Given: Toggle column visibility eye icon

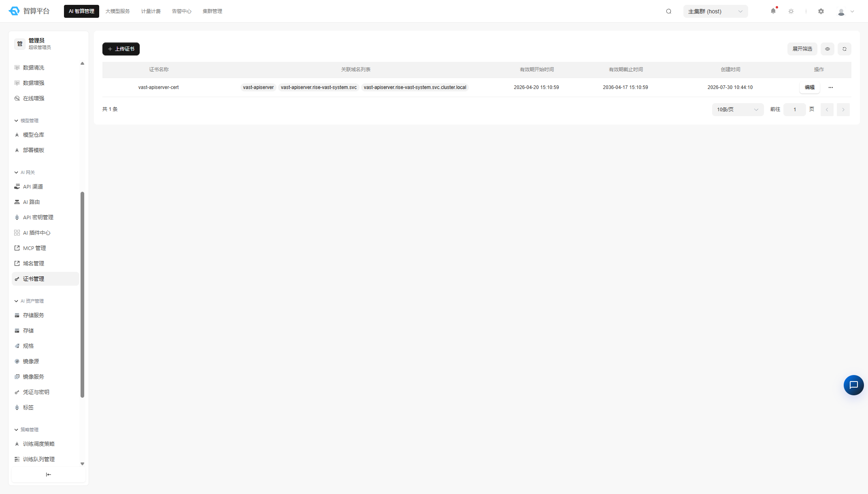Looking at the screenshot, I should (828, 49).
